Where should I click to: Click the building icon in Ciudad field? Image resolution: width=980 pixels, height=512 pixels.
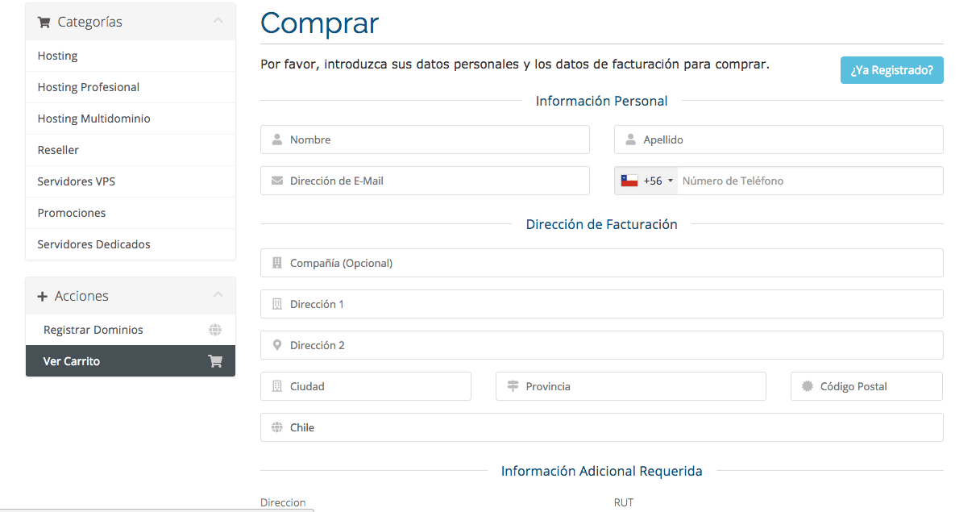(277, 386)
